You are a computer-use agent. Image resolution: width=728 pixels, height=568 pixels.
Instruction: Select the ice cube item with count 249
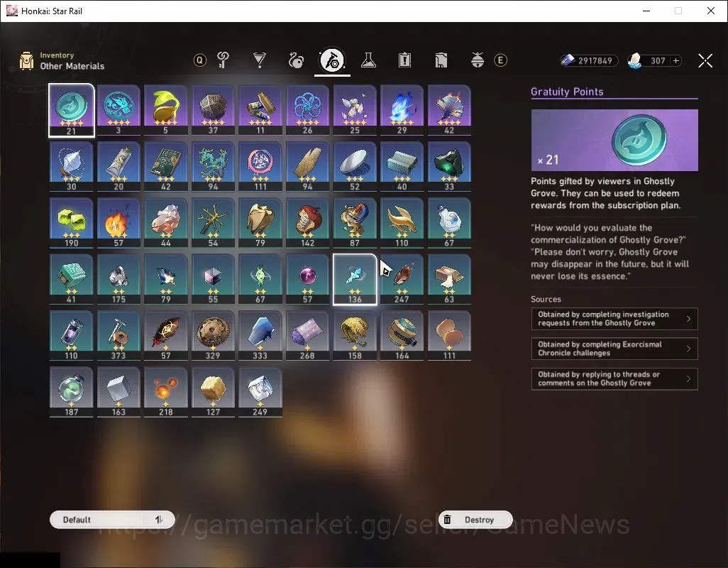click(260, 392)
